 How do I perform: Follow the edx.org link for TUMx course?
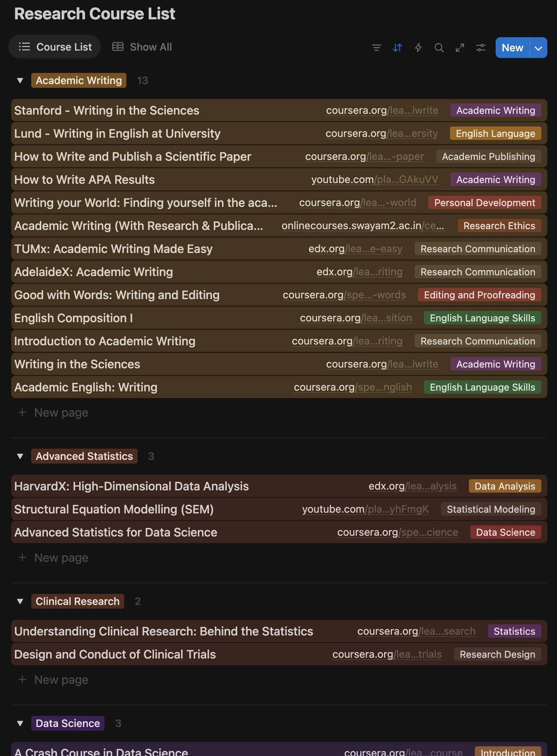(x=355, y=249)
